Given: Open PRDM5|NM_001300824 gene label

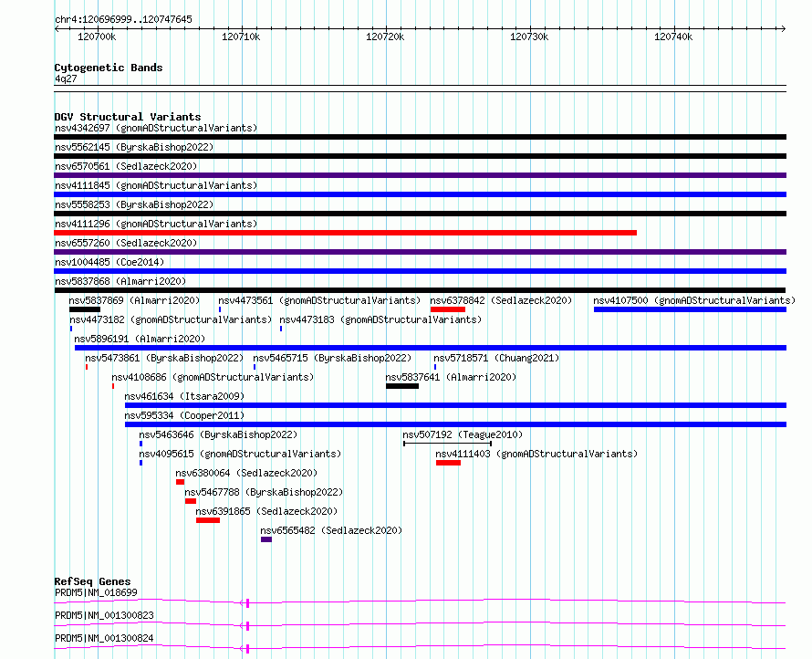Looking at the screenshot, I should 104,638.
